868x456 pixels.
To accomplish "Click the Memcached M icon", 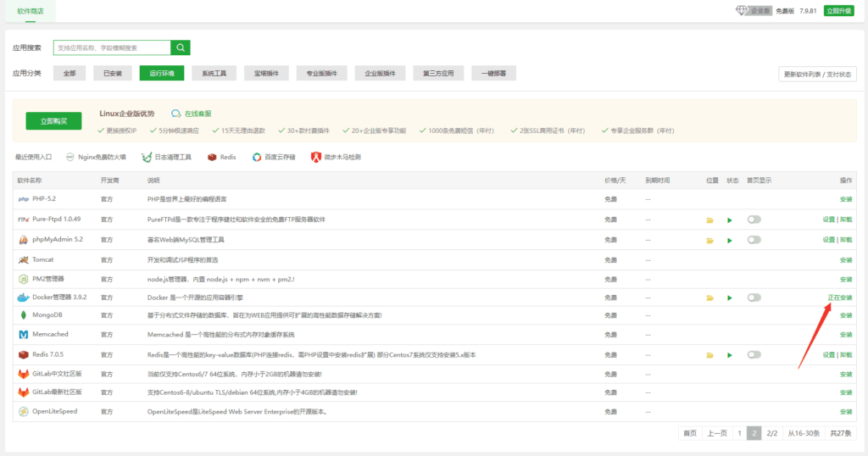I will coord(23,335).
